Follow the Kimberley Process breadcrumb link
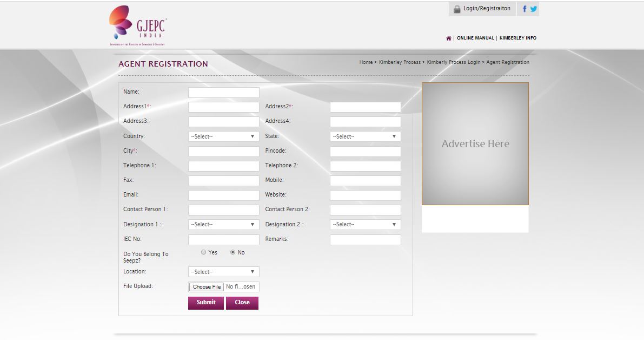The height and width of the screenshot is (340, 644). (398, 62)
